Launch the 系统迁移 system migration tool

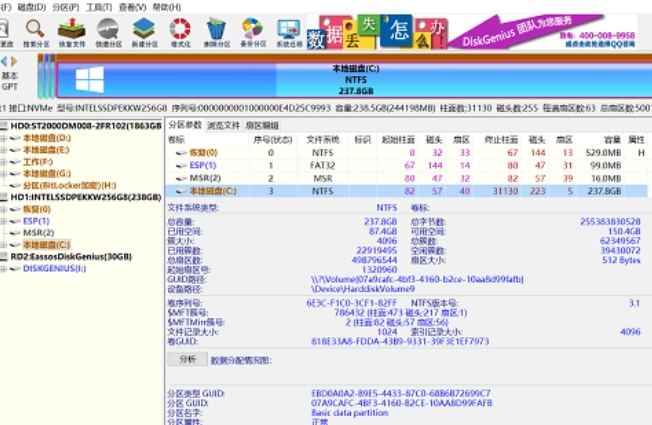289,32
